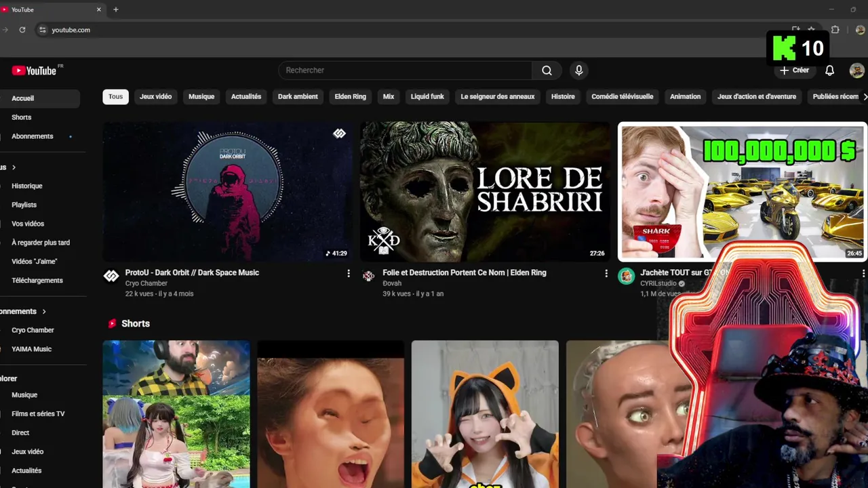This screenshot has height=488, width=868.
Task: Select the Liquid funk filter chip
Action: 427,97
